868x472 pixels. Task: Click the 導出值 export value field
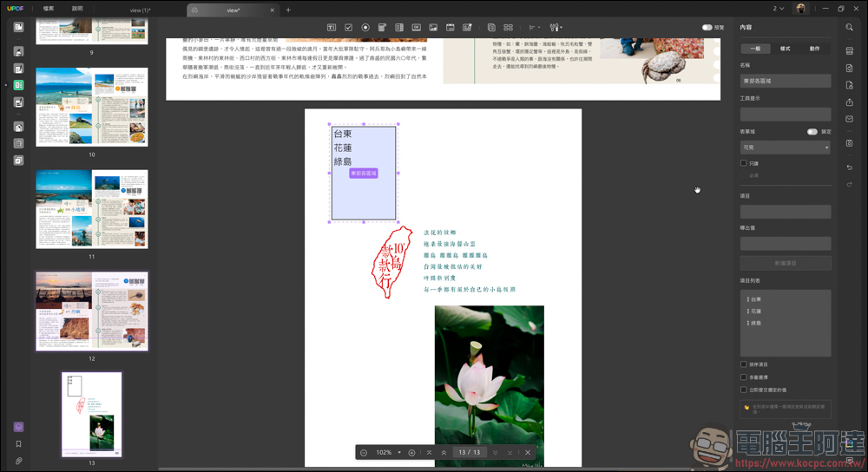(785, 244)
